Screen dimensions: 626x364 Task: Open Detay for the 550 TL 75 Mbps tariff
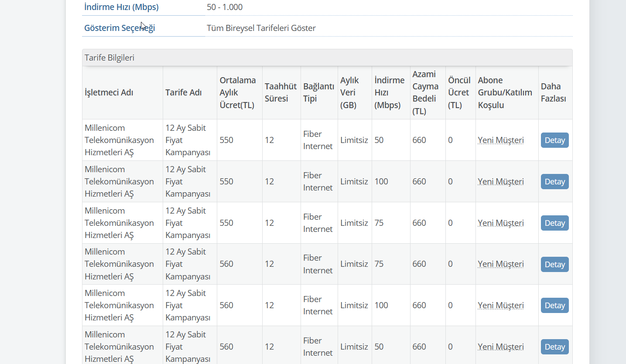tap(554, 223)
